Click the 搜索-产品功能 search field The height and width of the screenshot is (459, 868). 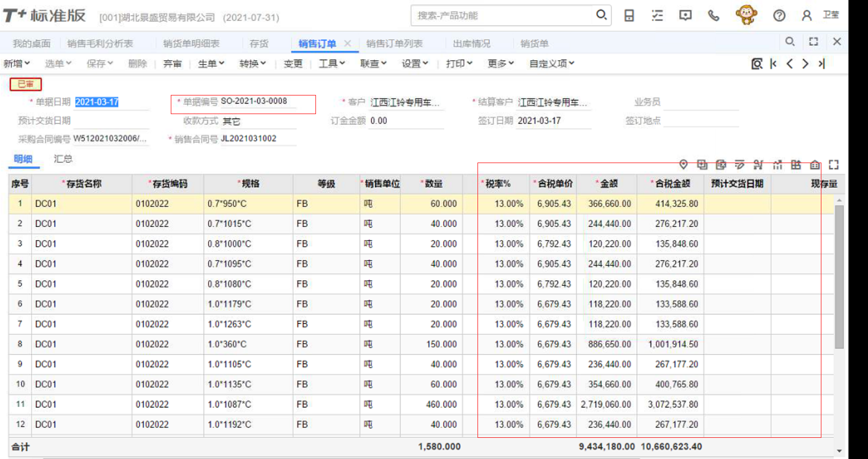(x=503, y=16)
